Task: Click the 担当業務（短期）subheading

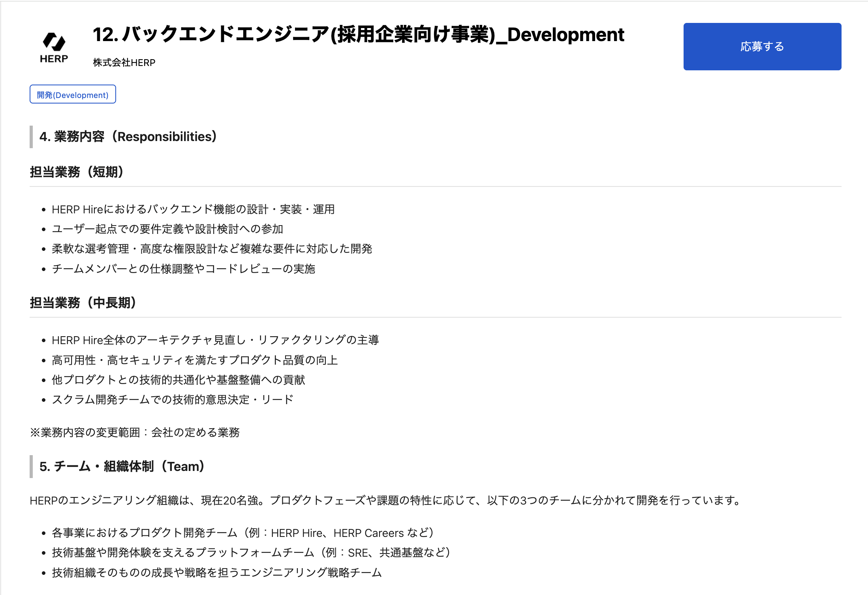Action: tap(77, 172)
